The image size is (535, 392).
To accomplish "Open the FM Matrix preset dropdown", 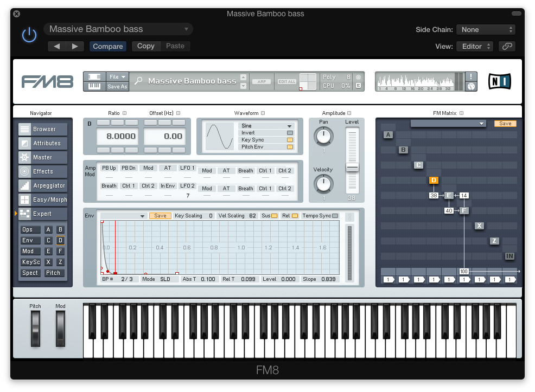I will 448,124.
